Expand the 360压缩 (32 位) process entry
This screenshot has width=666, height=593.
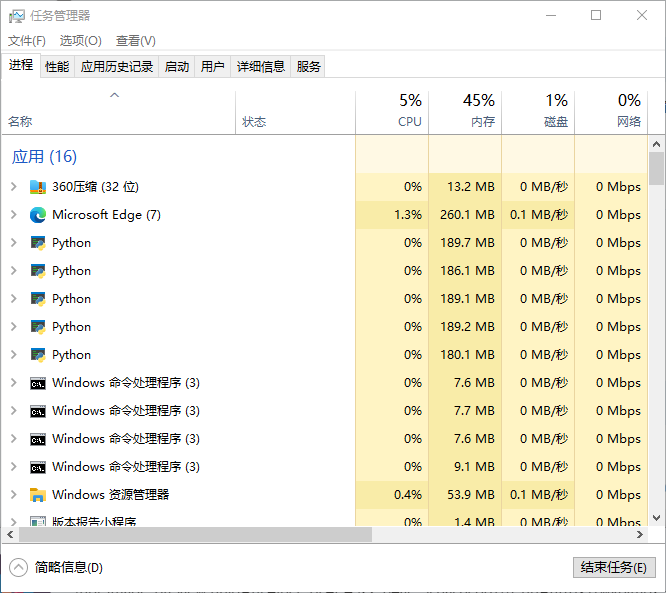tap(13, 187)
